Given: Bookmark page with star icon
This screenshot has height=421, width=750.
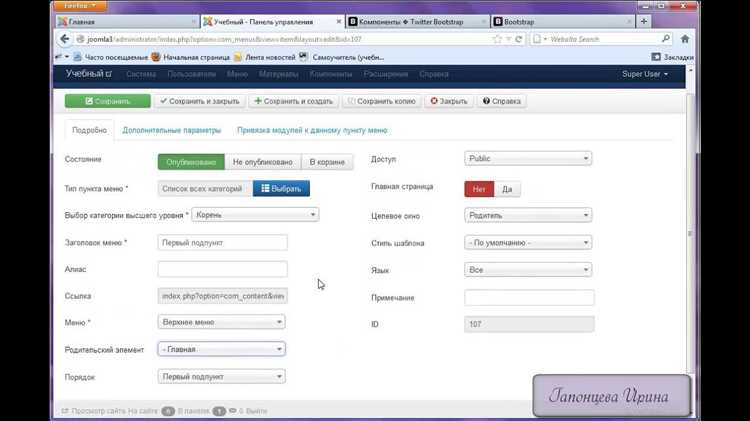Looking at the screenshot, I should coord(497,39).
